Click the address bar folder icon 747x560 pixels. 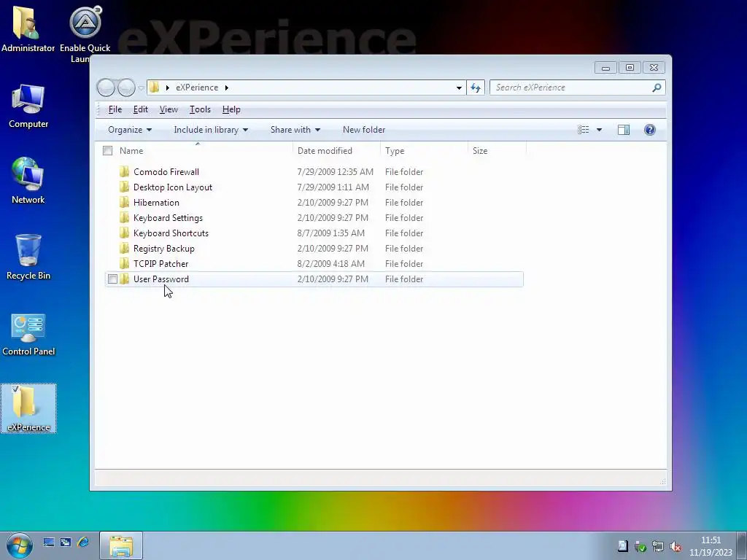pyautogui.click(x=155, y=87)
